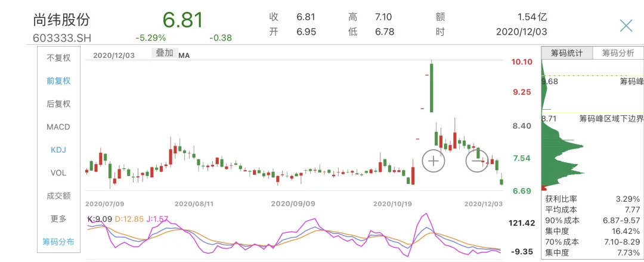Expand the 更多 indicator list
The width and height of the screenshot is (644, 262).
click(x=58, y=219)
